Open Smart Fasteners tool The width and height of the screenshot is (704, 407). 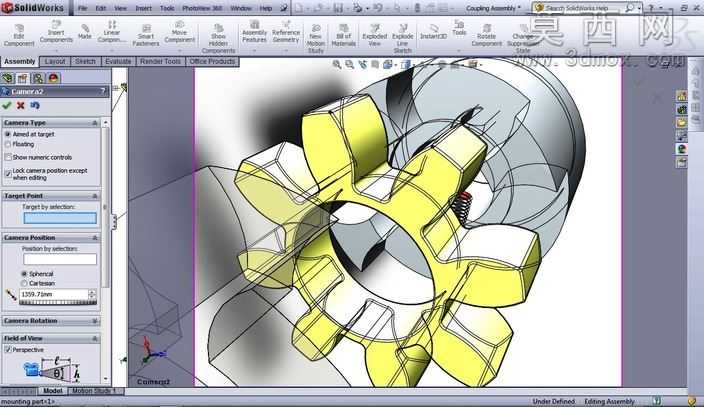[146, 35]
